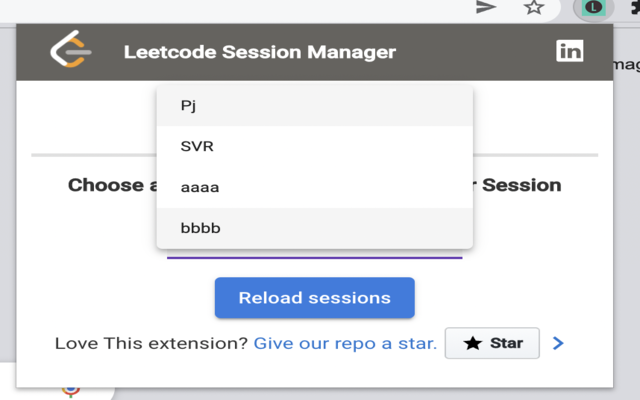Click the blue right chevron beside Star
This screenshot has width=640, height=400.
point(559,343)
